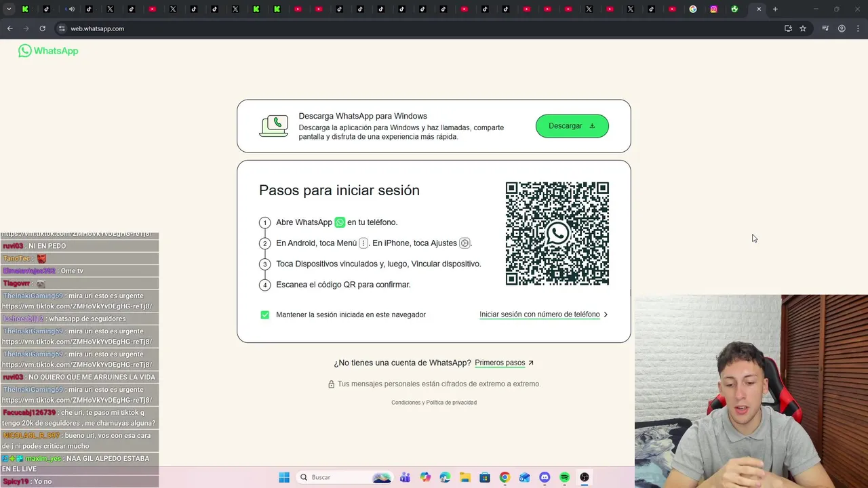
Task: Click the WhatsApp QR code
Action: click(557, 234)
